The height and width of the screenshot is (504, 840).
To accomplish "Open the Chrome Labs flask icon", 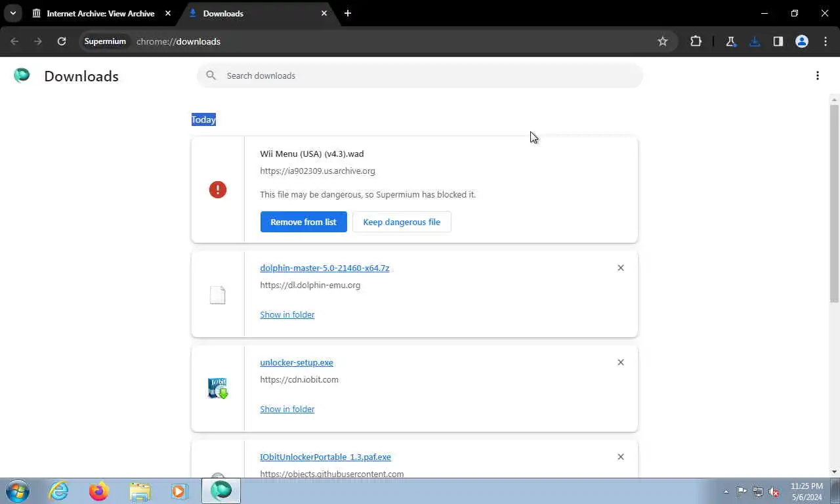I will pos(730,41).
